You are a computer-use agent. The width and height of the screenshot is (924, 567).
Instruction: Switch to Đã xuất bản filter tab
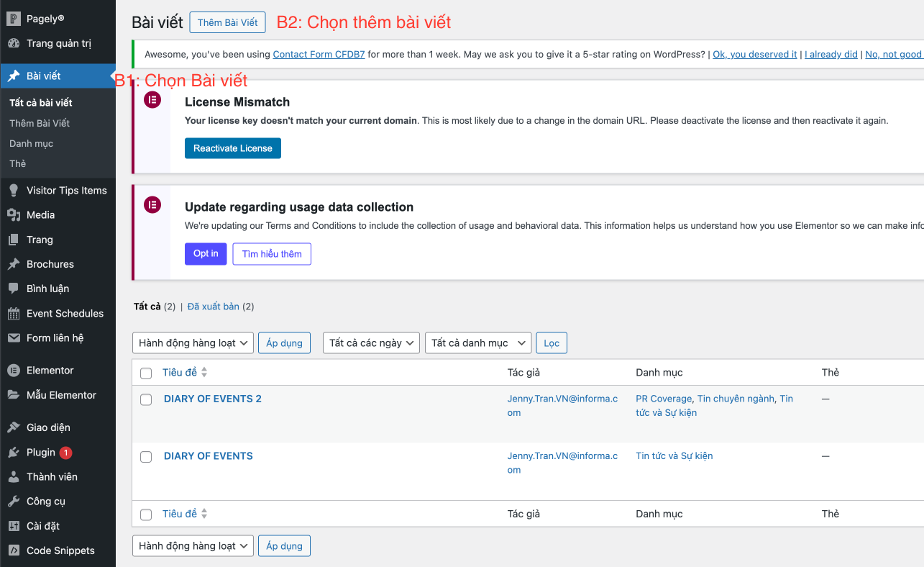pos(213,307)
